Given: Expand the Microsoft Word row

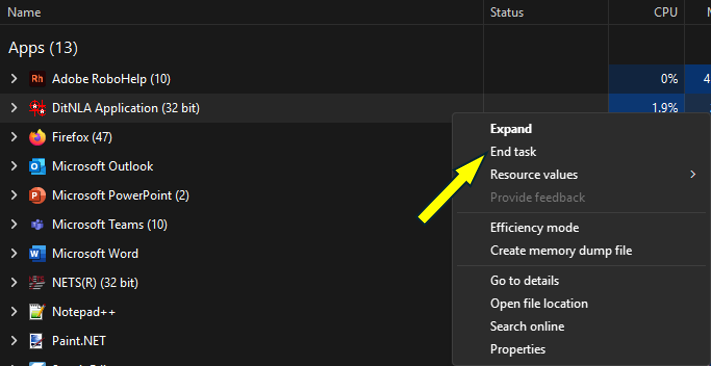Looking at the screenshot, I should point(14,254).
